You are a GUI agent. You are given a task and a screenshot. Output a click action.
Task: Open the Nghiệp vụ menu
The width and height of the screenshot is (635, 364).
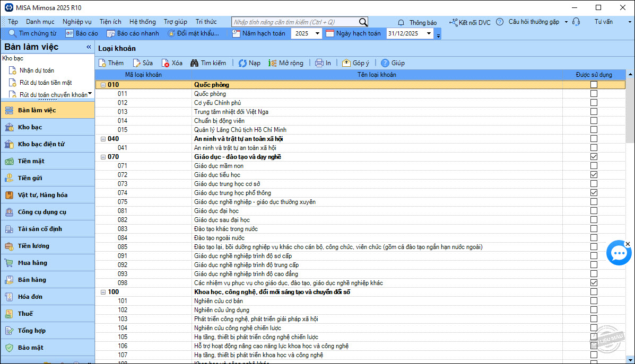[x=77, y=22]
